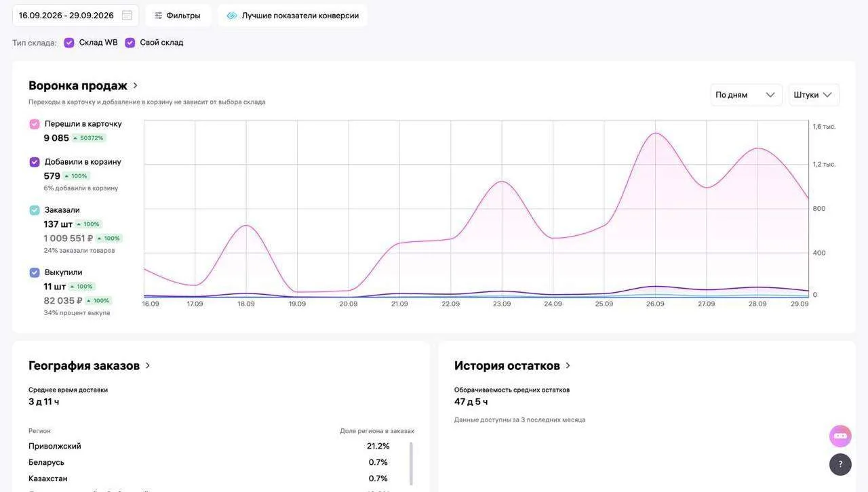Screen dimensions: 868x492
Task: Select the Беларусь region row
Action: [209, 462]
